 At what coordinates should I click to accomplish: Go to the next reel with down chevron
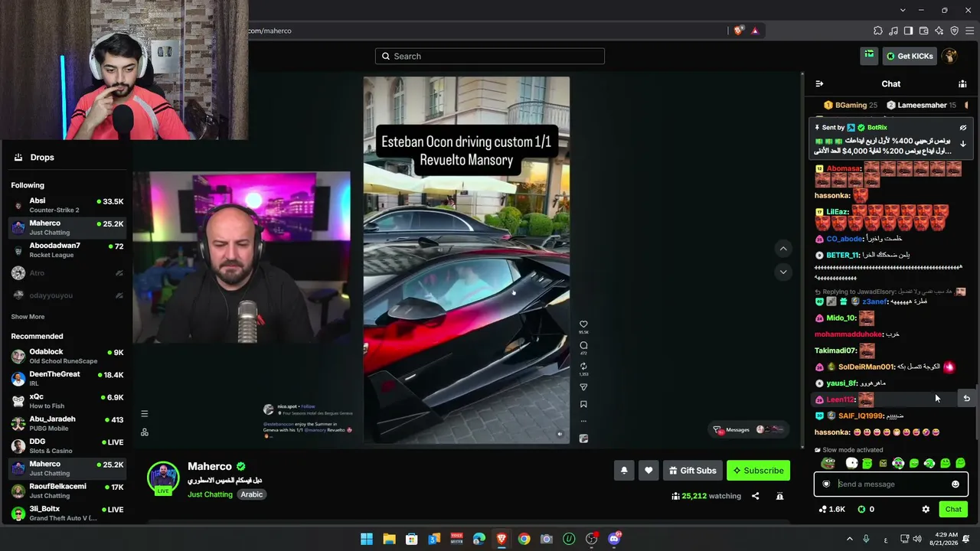(x=782, y=272)
